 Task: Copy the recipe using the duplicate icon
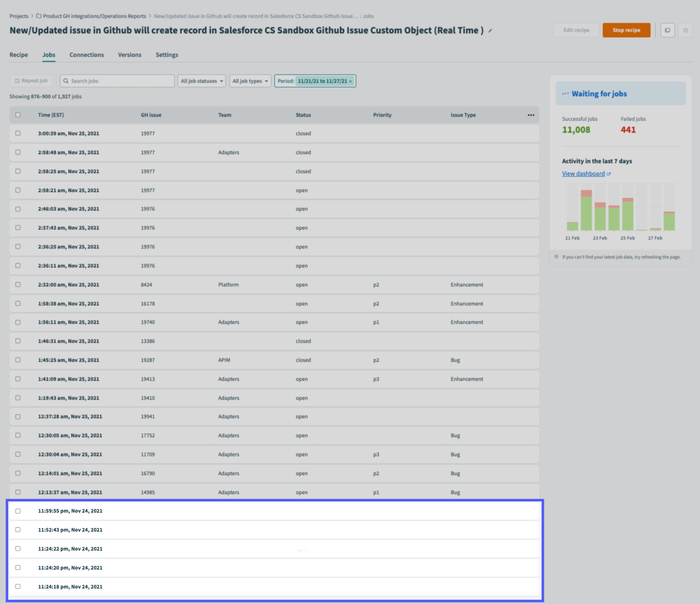[x=667, y=30]
